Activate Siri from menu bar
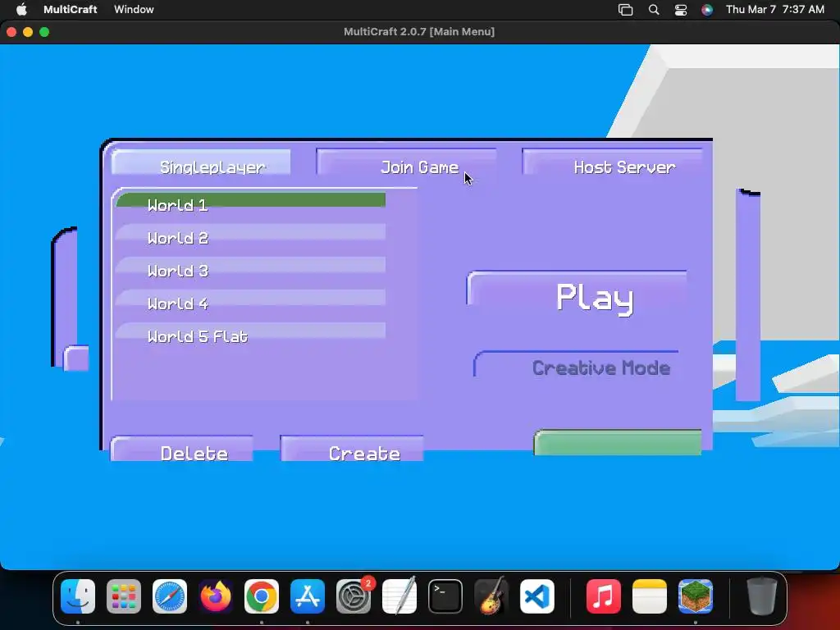The width and height of the screenshot is (840, 630). pyautogui.click(x=707, y=10)
